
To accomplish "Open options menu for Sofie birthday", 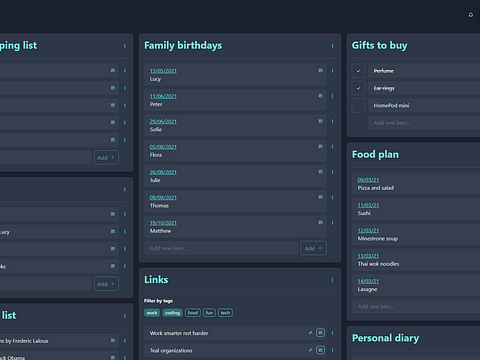I will [x=332, y=121].
